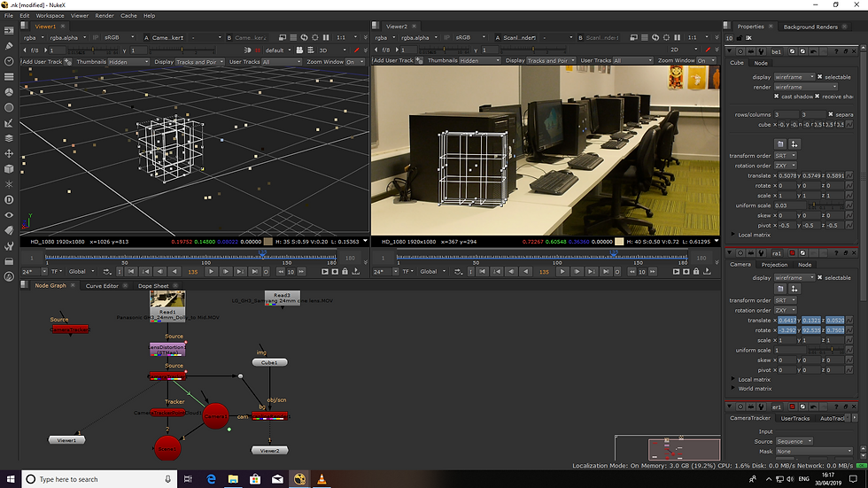Toggle cast shadow checkbox

coord(777,97)
